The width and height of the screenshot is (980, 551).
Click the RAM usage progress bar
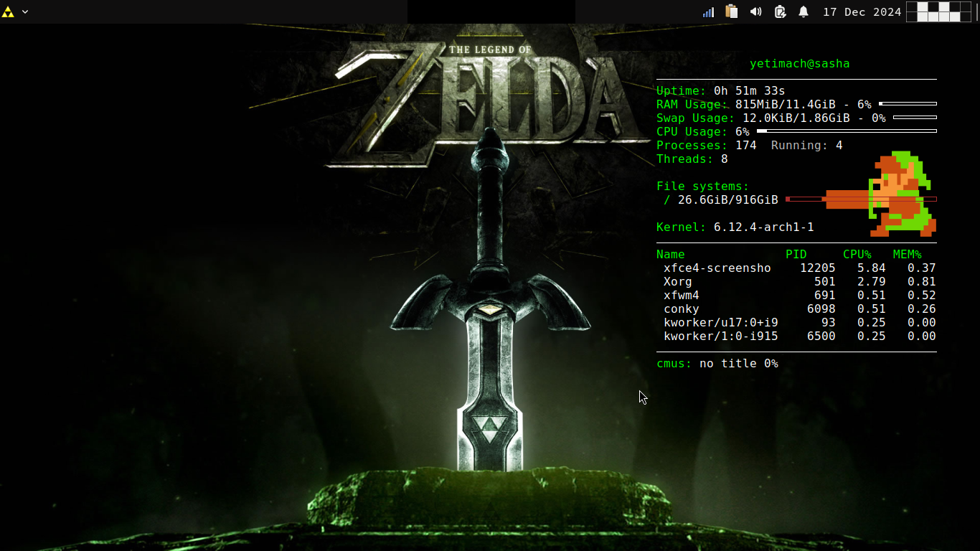[x=908, y=103]
